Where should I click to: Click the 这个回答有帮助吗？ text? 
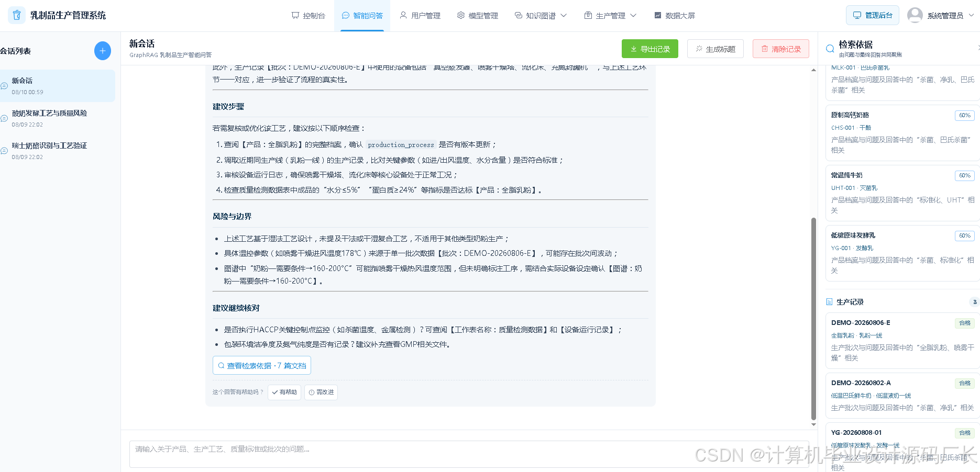pyautogui.click(x=238, y=392)
